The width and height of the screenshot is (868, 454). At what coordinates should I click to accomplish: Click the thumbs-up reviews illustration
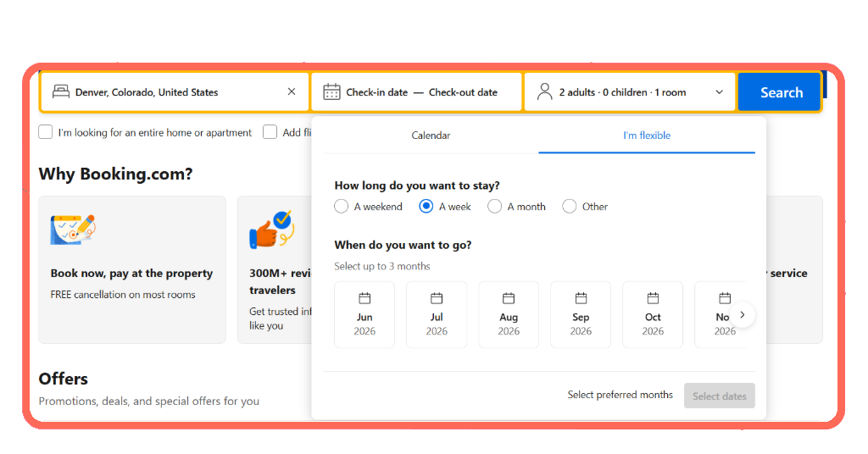271,230
